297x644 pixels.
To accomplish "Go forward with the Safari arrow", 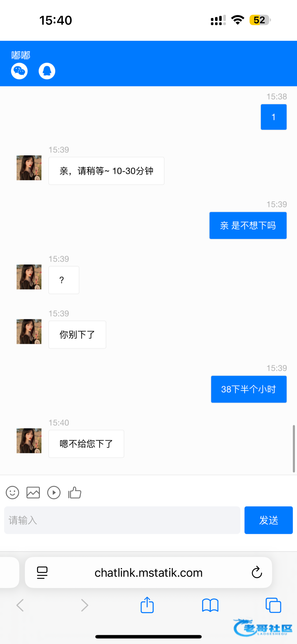I will point(84,605).
